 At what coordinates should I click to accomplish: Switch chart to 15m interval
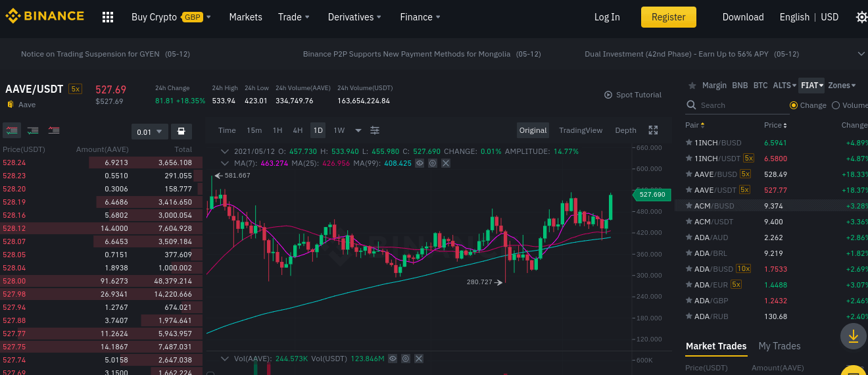[254, 130]
